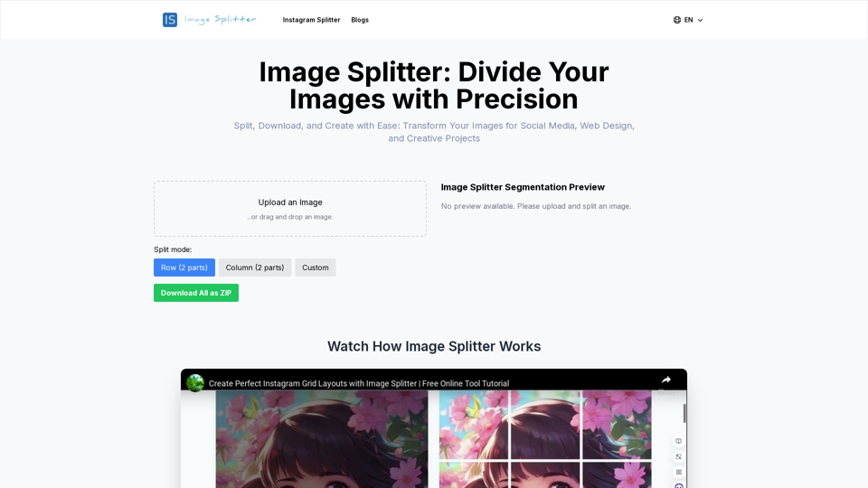868x488 pixels.
Task: Select Custom split mode
Action: coord(315,267)
